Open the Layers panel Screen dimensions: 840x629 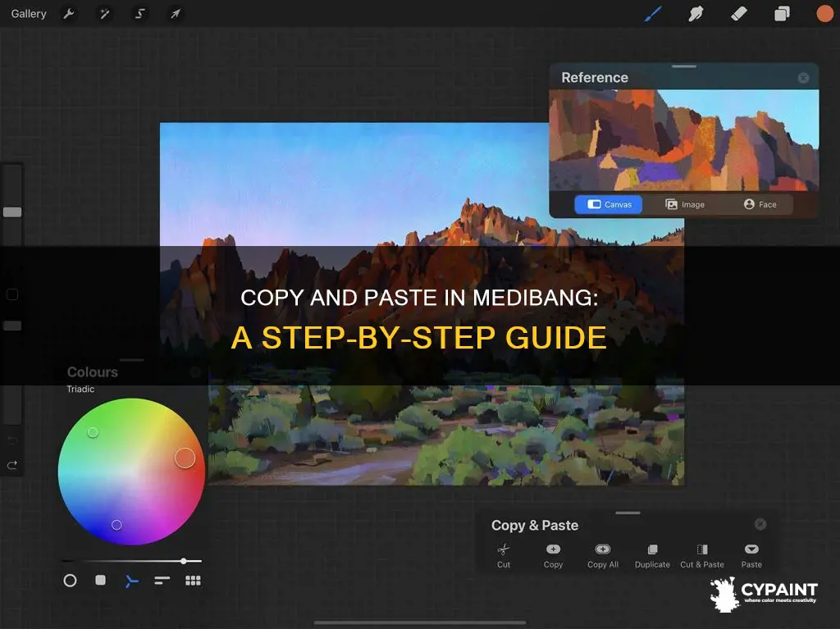click(782, 14)
